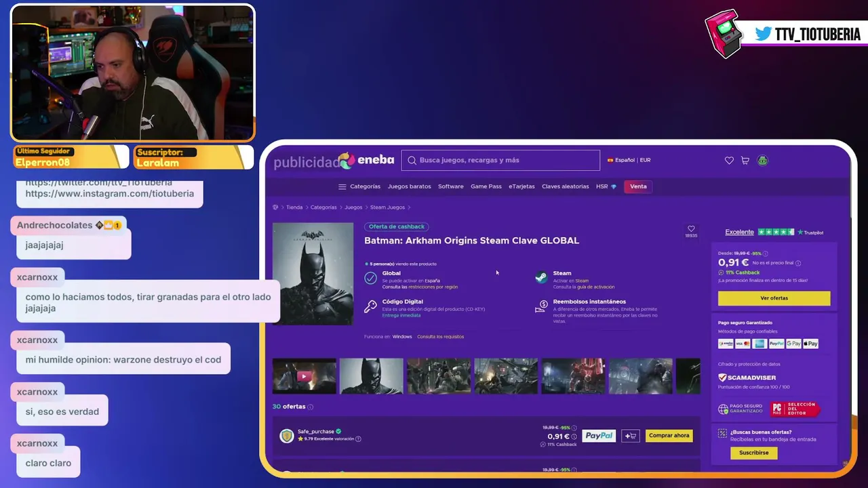The width and height of the screenshot is (868, 488).
Task: Click the PayPal badge in Safe_purchase offer
Action: pyautogui.click(x=599, y=436)
